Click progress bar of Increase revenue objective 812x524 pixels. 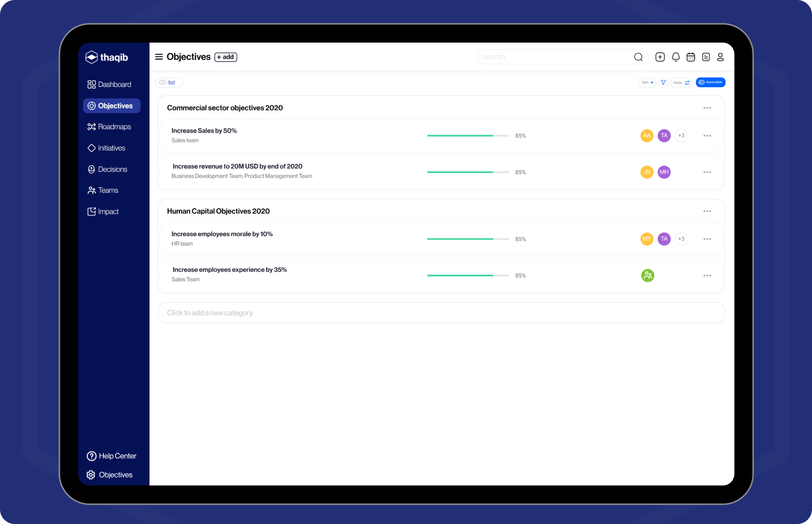(x=468, y=172)
